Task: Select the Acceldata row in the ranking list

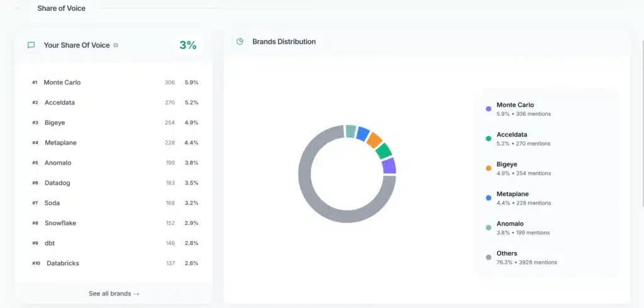Action: (x=115, y=103)
